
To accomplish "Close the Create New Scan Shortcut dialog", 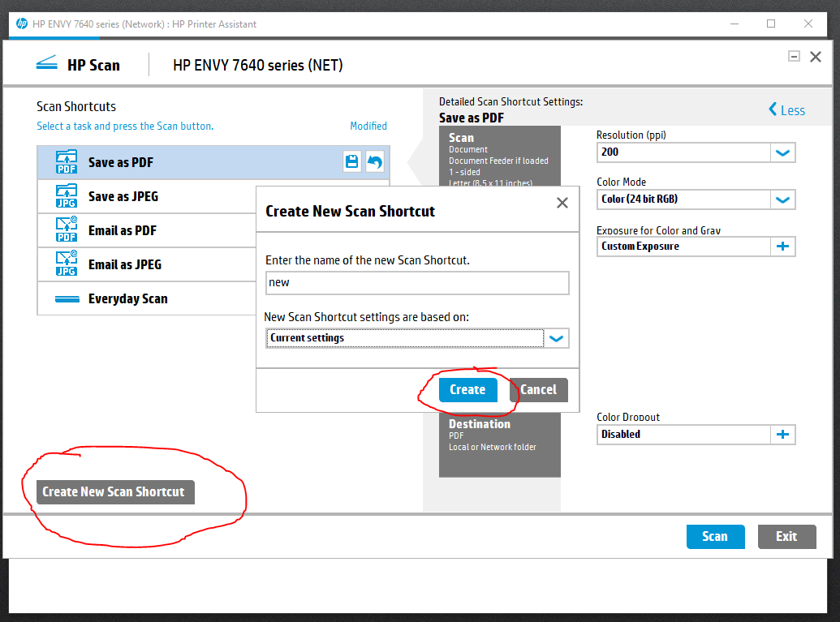I will [562, 204].
